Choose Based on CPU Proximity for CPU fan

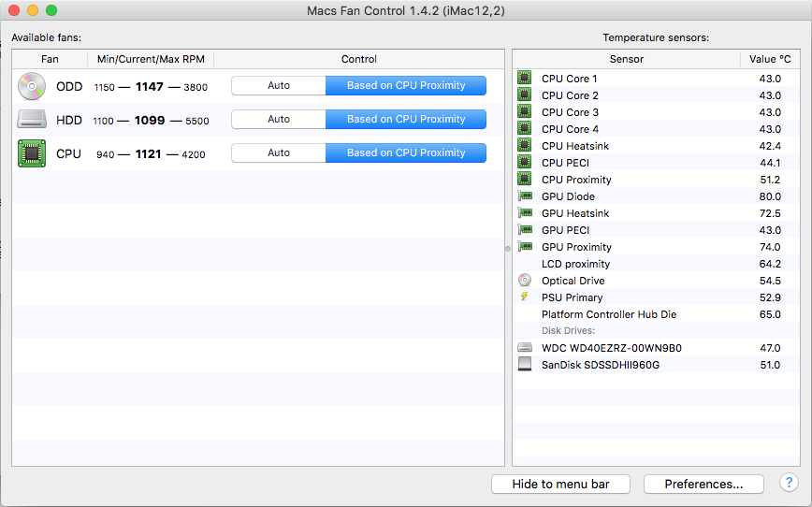[406, 152]
